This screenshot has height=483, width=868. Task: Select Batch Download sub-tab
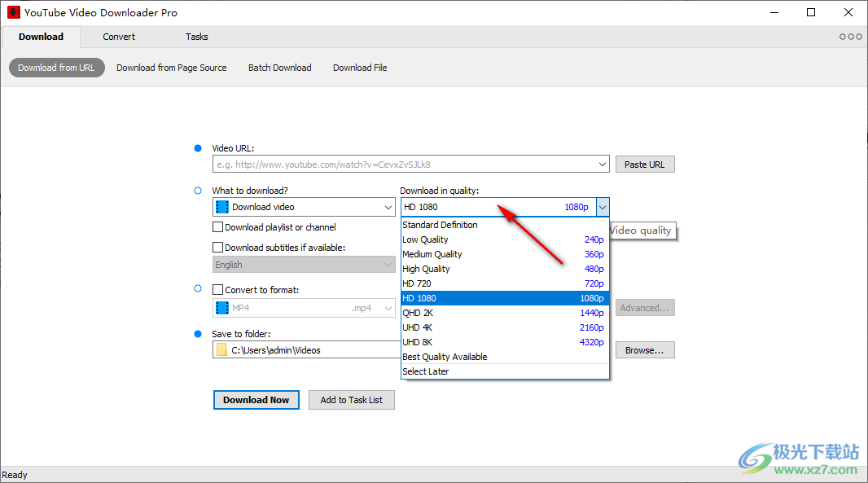click(279, 68)
